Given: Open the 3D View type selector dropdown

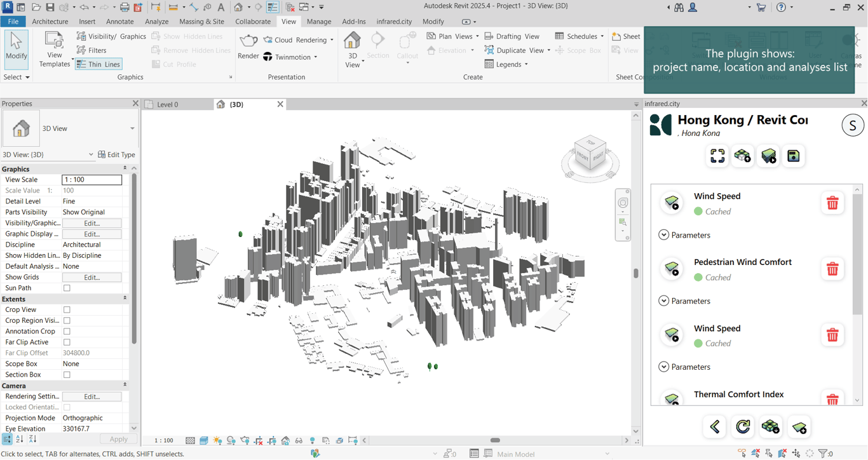Looking at the screenshot, I should point(132,128).
